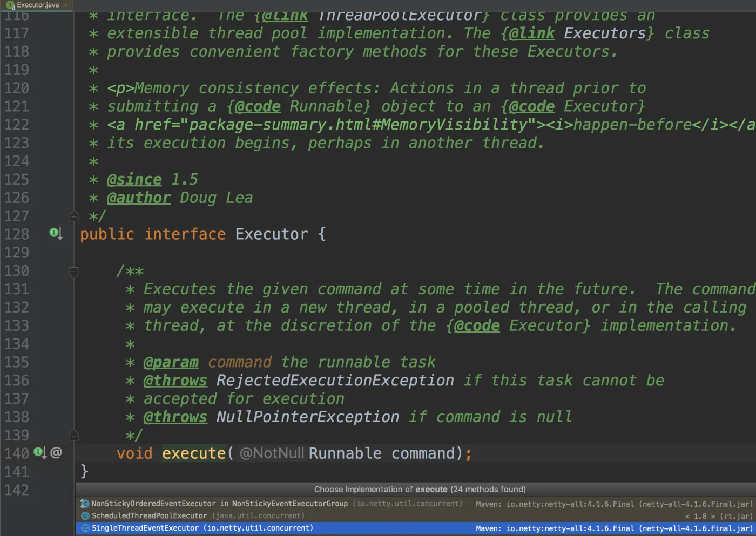Click the implemented-method gutter icon on line 140
The image size is (756, 536).
(40, 452)
